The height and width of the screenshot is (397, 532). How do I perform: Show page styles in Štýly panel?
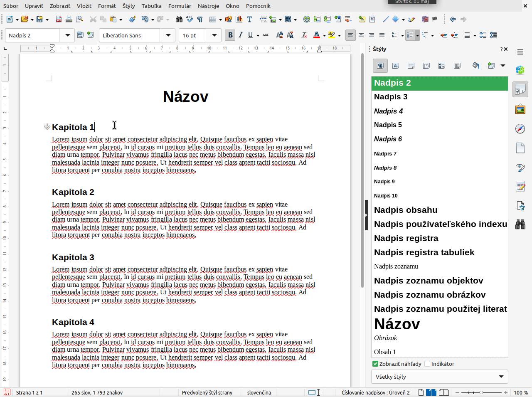pyautogui.click(x=426, y=66)
